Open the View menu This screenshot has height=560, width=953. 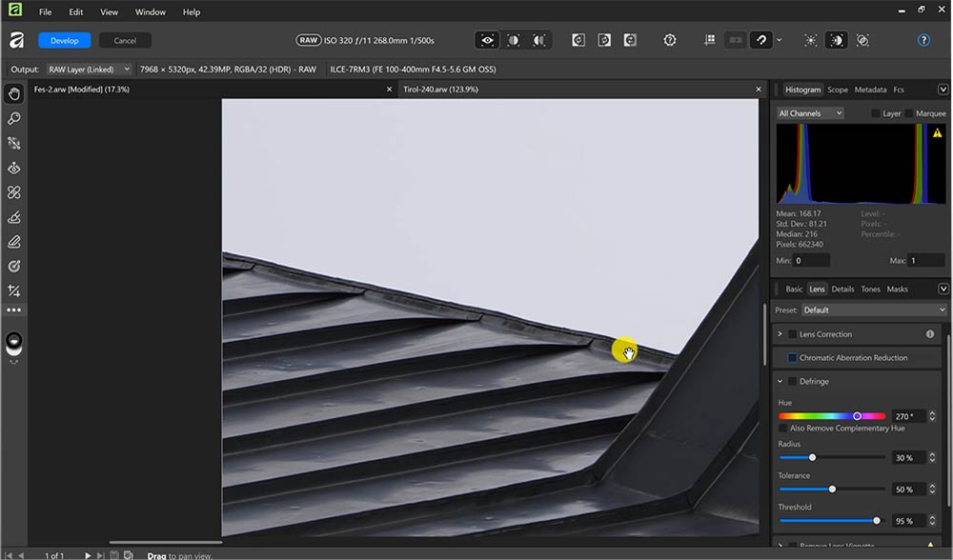point(109,11)
